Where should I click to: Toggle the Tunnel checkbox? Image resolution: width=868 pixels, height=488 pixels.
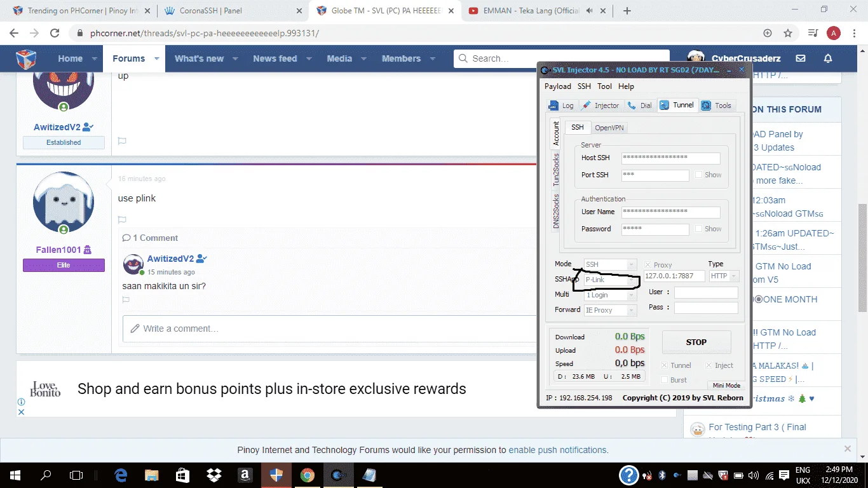tap(665, 365)
